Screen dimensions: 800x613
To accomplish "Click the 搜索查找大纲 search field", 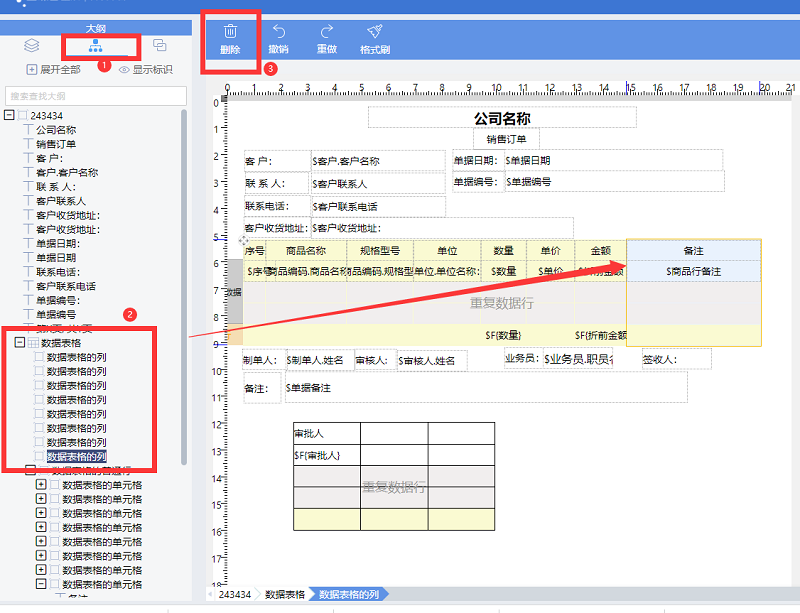I will coord(95,96).
